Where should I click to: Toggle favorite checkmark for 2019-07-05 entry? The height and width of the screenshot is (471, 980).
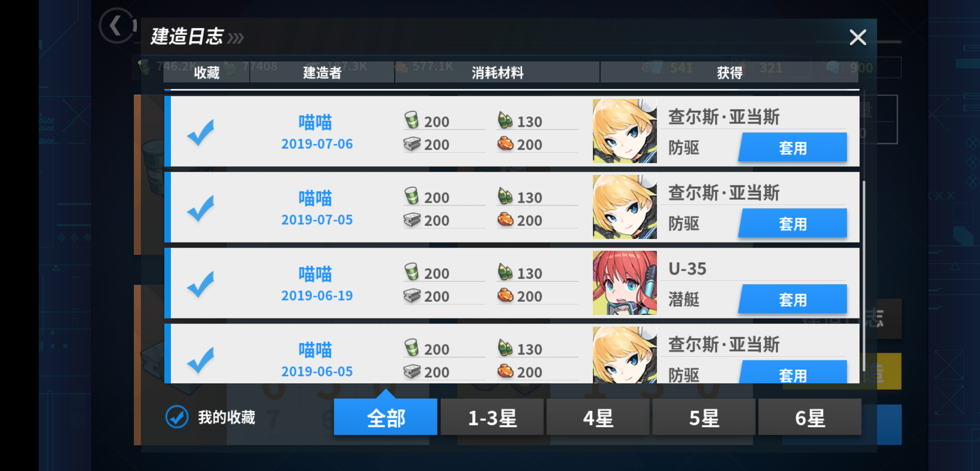tap(201, 208)
